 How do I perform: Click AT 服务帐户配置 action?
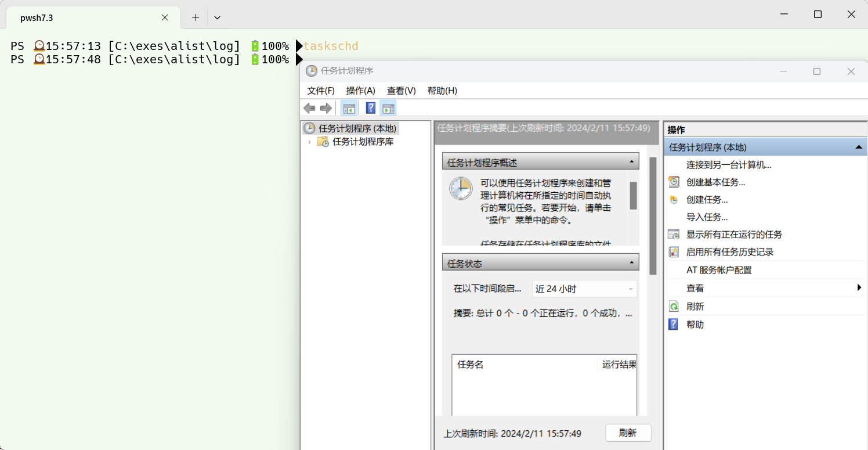[x=719, y=270]
